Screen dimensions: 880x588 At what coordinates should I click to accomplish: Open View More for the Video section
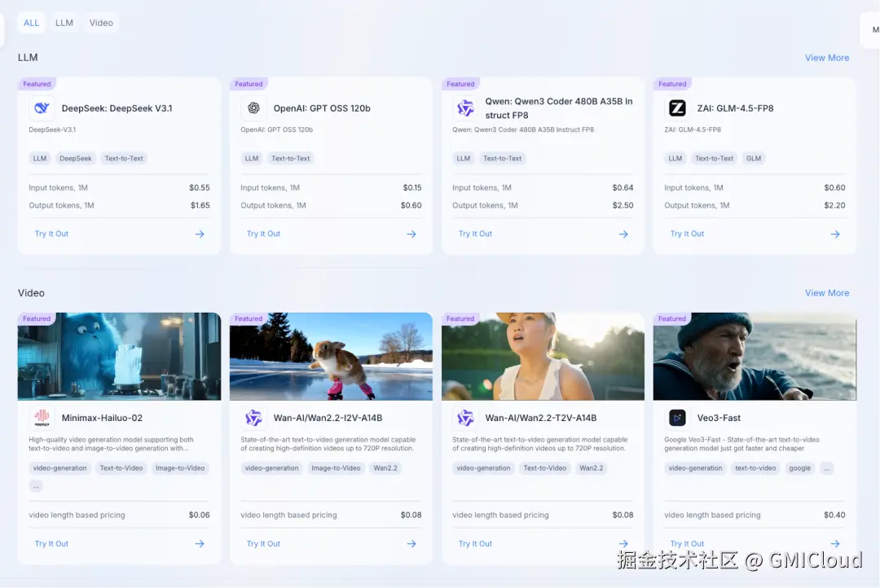(x=827, y=293)
